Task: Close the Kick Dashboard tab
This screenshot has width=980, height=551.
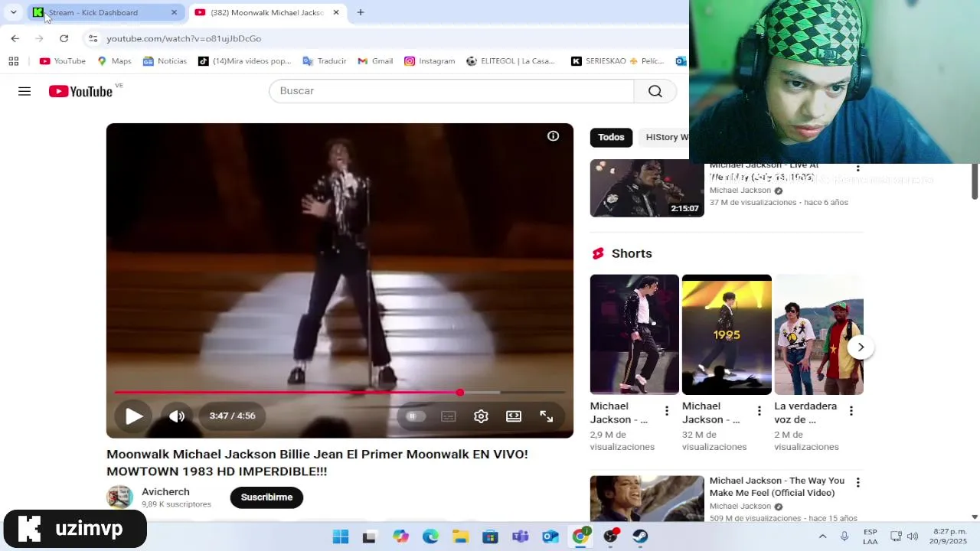Action: click(174, 12)
